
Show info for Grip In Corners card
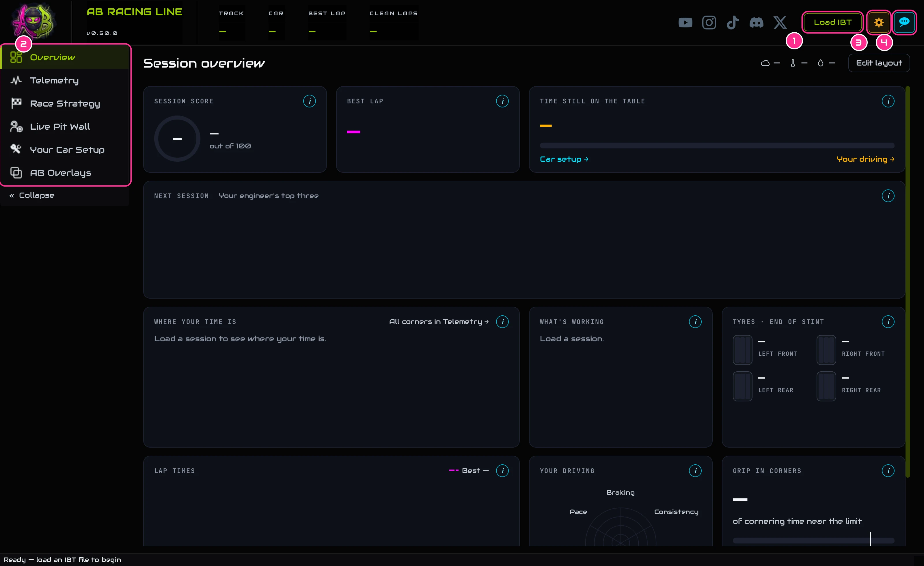click(x=888, y=470)
